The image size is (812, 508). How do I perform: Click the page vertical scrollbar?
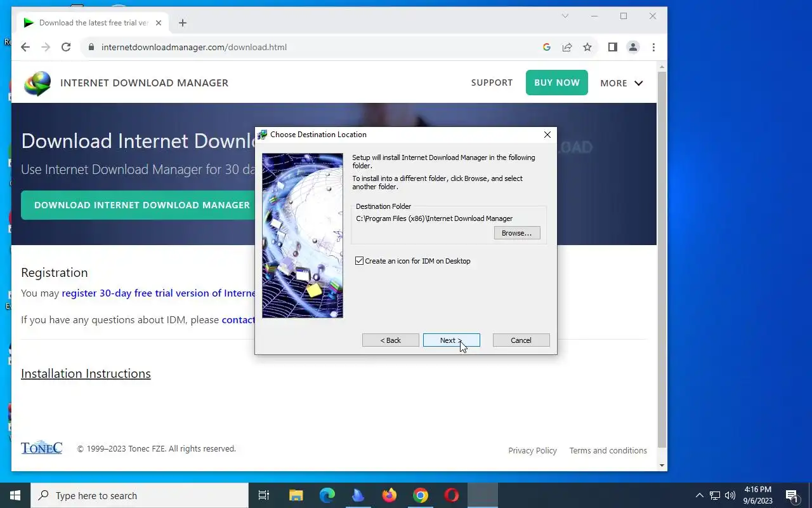click(662, 260)
